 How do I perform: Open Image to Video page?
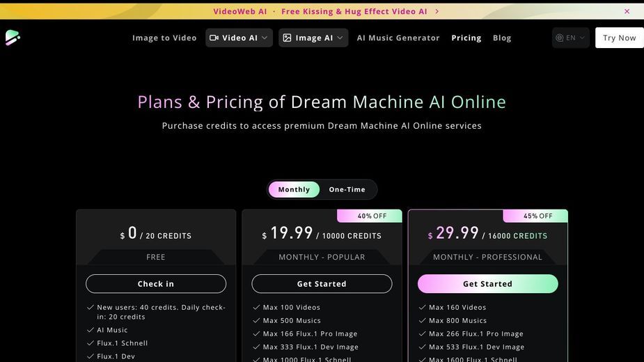(x=164, y=38)
